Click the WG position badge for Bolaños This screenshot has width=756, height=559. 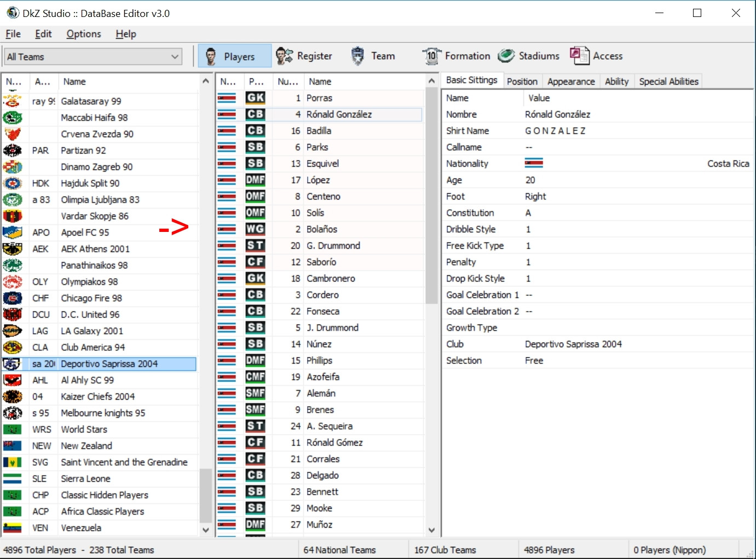pos(255,229)
